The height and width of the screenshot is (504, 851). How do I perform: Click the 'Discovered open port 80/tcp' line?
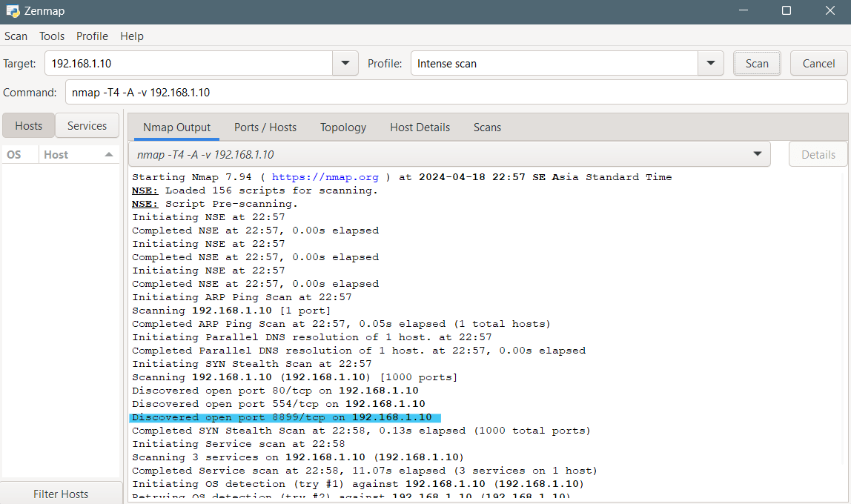tap(275, 391)
